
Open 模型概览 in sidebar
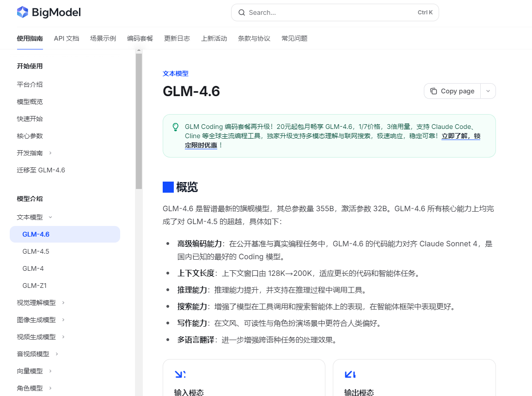pos(30,102)
